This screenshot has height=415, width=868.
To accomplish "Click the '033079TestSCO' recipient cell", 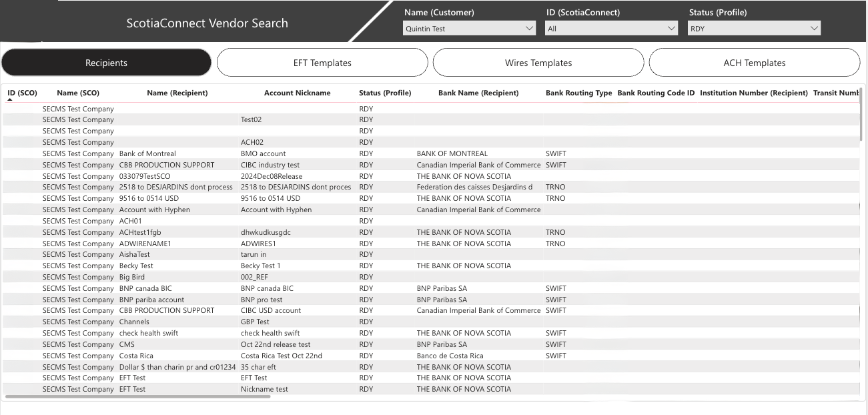I will 145,176.
